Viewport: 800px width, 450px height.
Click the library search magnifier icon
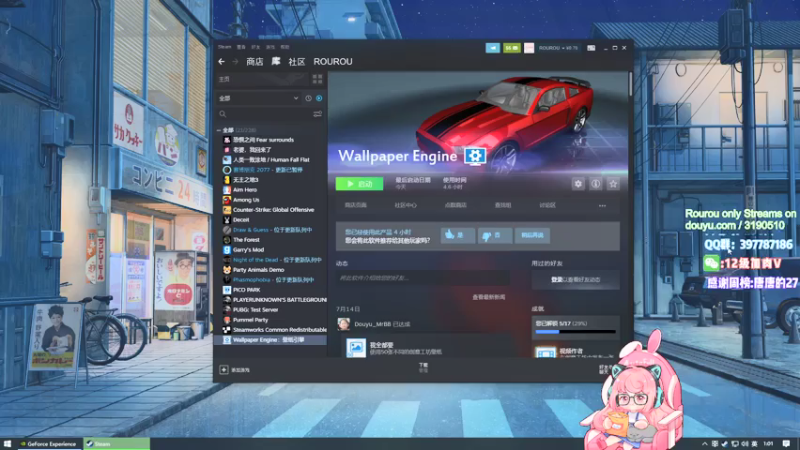click(223, 114)
